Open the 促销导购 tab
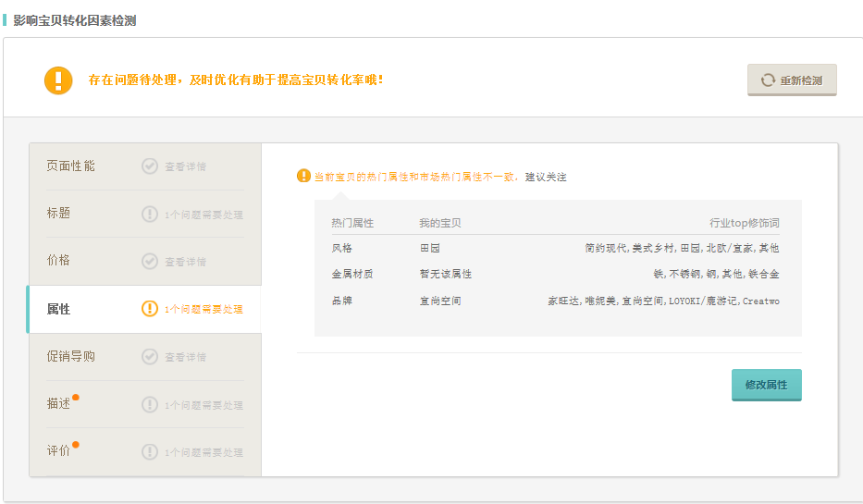Image resolution: width=863 pixels, height=504 pixels. [71, 356]
